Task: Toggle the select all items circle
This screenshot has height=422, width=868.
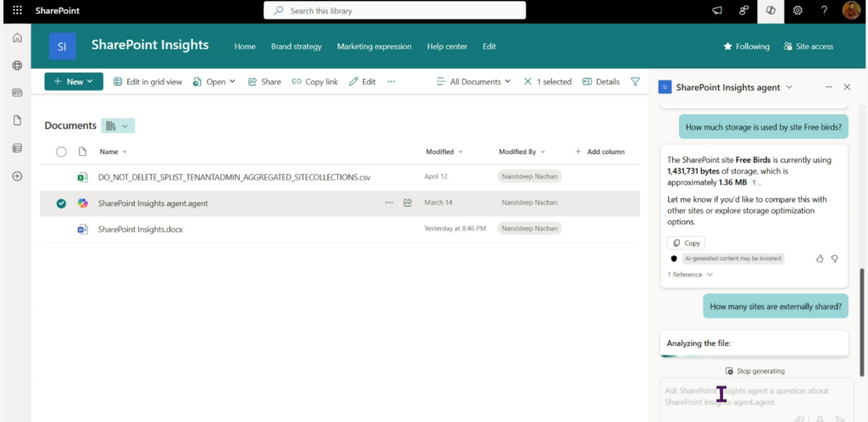Action: point(61,152)
